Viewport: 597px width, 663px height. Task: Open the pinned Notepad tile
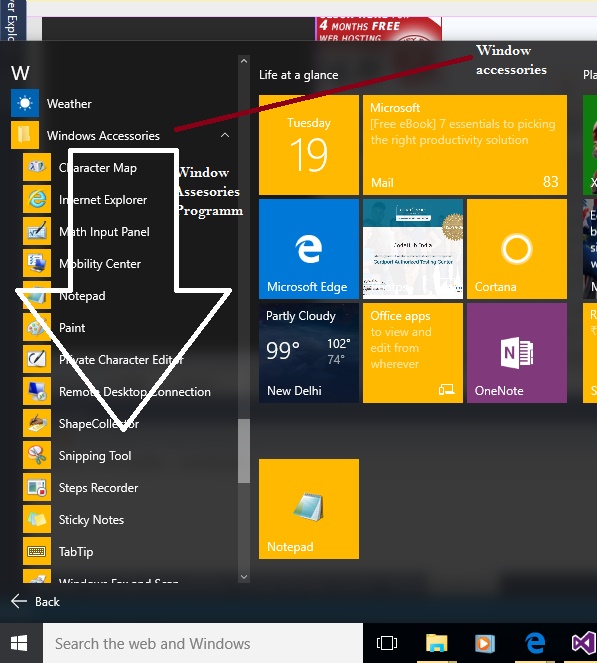click(309, 509)
